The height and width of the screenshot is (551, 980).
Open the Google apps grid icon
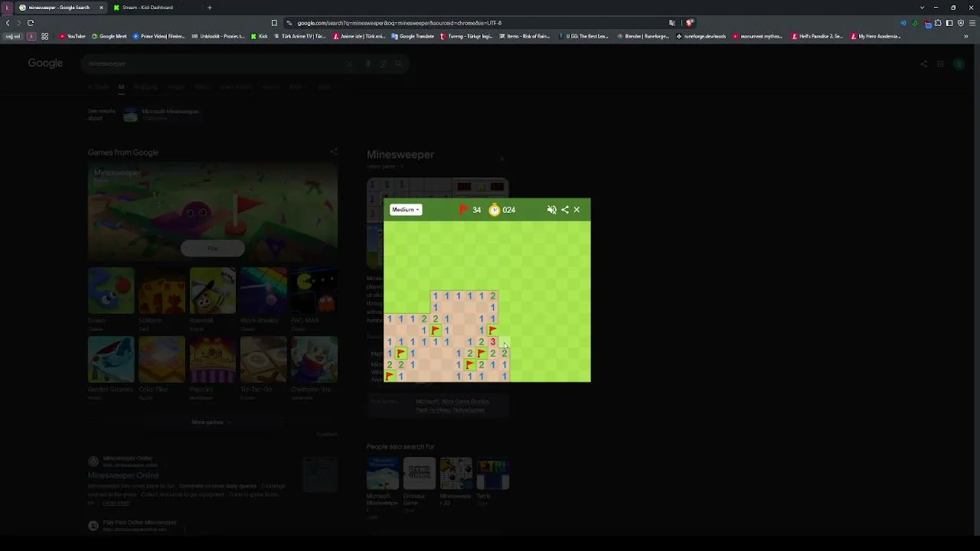click(940, 64)
